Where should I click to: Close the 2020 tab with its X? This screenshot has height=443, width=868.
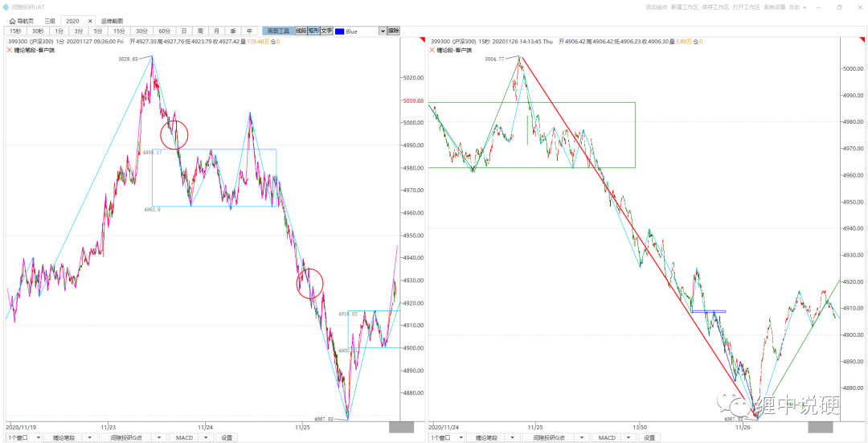tap(90, 20)
